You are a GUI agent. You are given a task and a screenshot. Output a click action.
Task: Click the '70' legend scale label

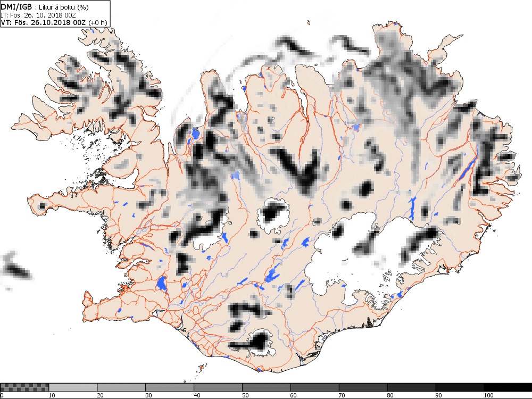[342, 395]
